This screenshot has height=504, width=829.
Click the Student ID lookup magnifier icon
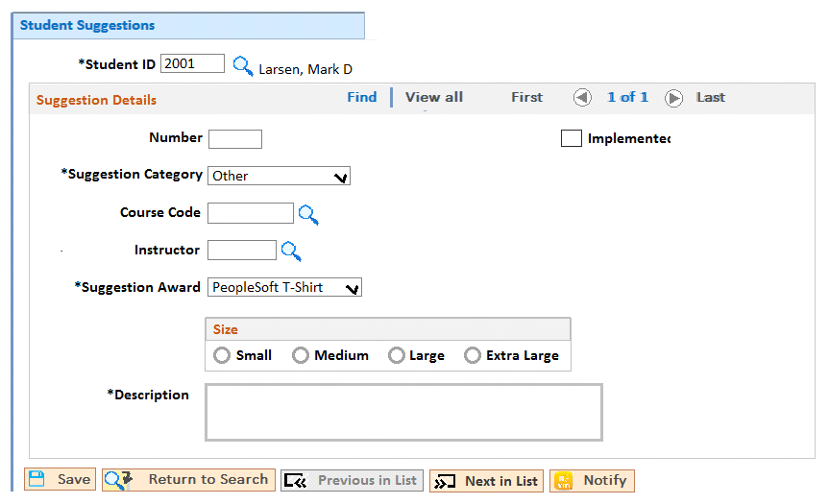coord(243,66)
